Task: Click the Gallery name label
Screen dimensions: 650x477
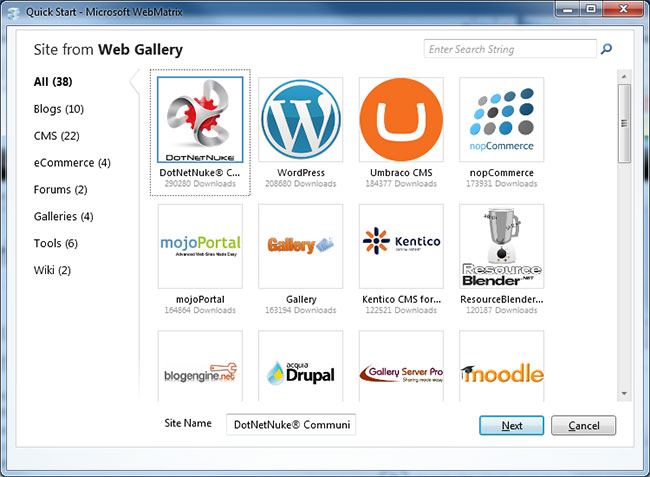Action: point(301,299)
